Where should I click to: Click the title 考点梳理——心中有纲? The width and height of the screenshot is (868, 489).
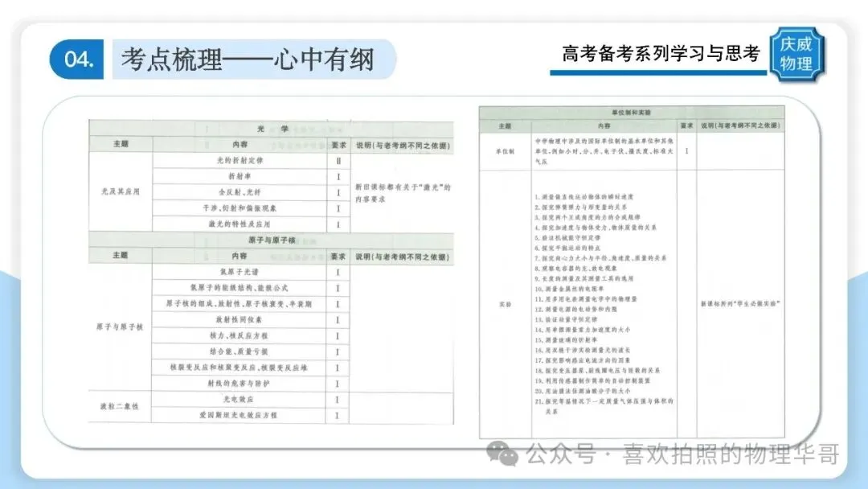(x=248, y=60)
